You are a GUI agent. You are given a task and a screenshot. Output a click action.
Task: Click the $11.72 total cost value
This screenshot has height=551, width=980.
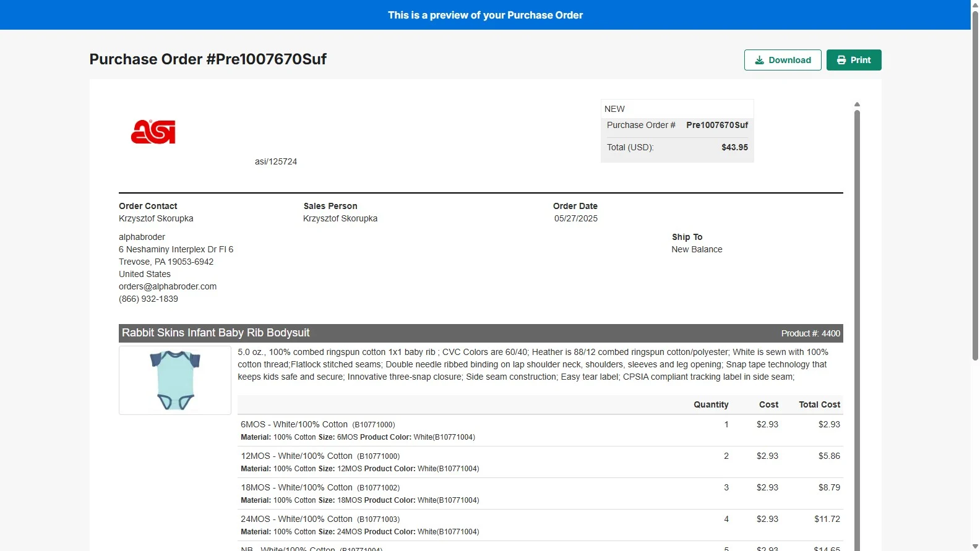827,519
